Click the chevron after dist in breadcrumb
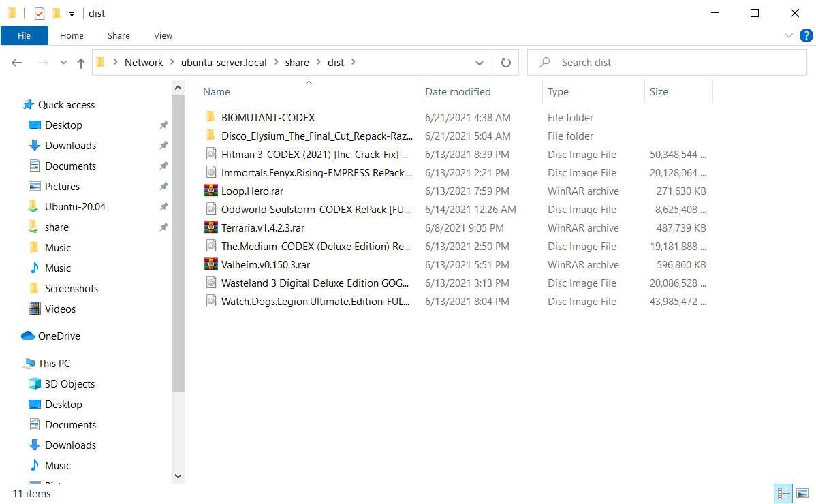This screenshot has width=816, height=504. click(x=354, y=62)
